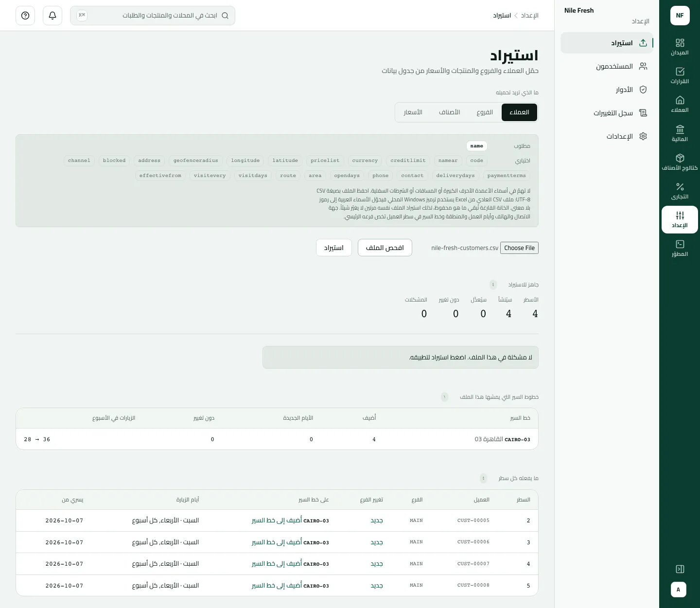Screen dimensions: 700x608
Task: Click the استيراد import action button
Action: [334, 248]
